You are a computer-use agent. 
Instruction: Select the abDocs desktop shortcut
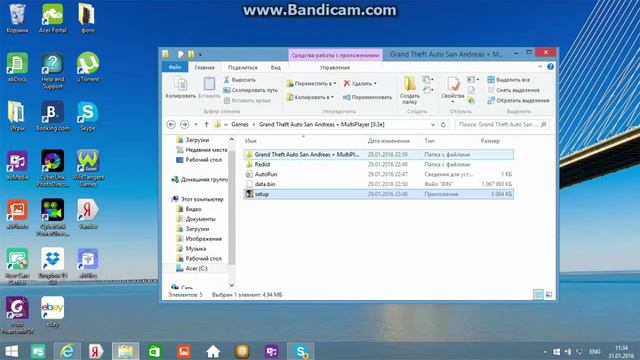click(17, 67)
